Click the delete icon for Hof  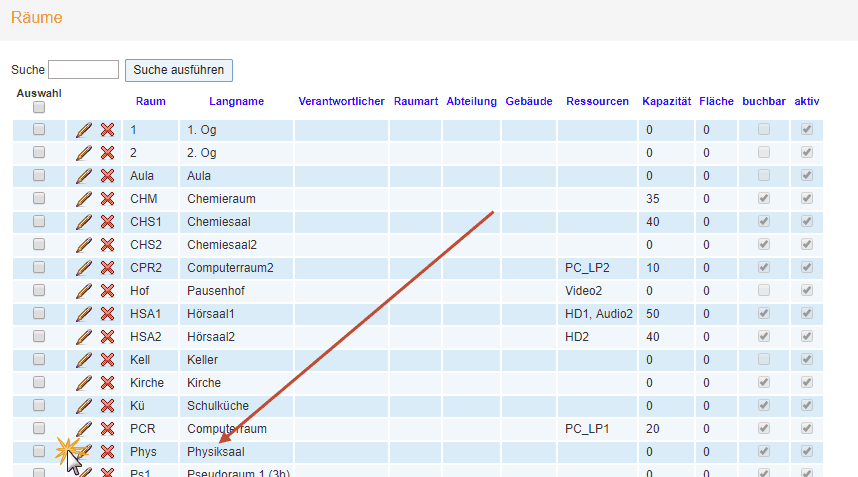[x=107, y=291]
